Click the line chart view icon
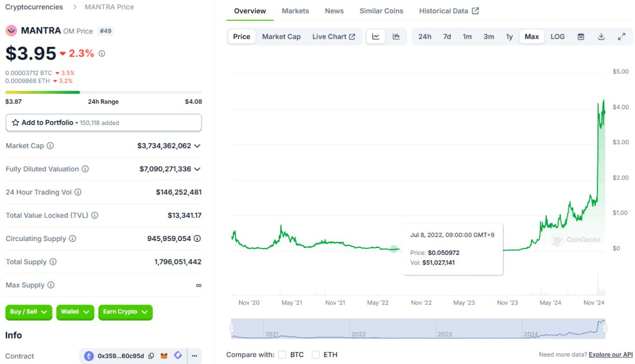635x364 pixels. (376, 37)
